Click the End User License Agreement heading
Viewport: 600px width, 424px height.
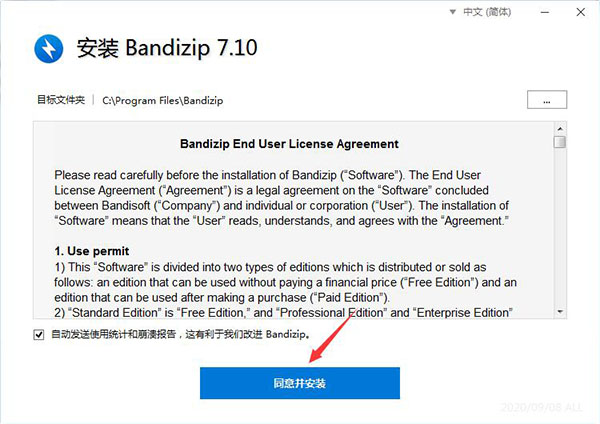pos(289,144)
